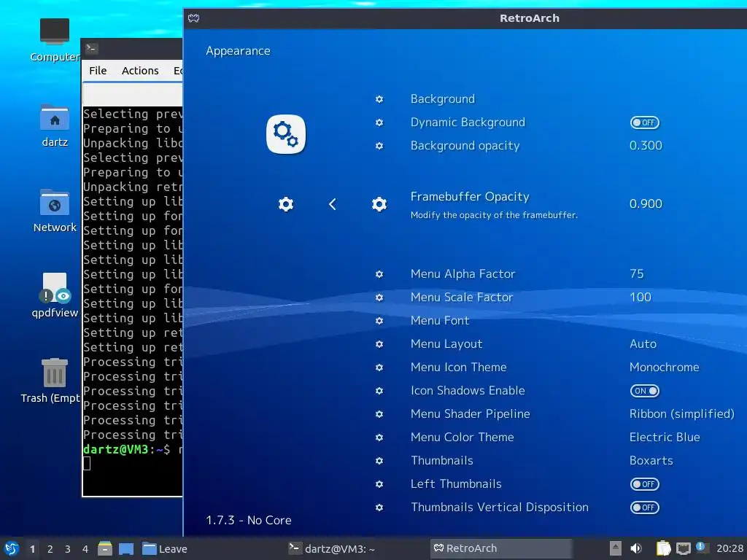Screen dimensions: 747x560
Task: Switch to workspace 3 in the taskbar
Action: (68, 549)
